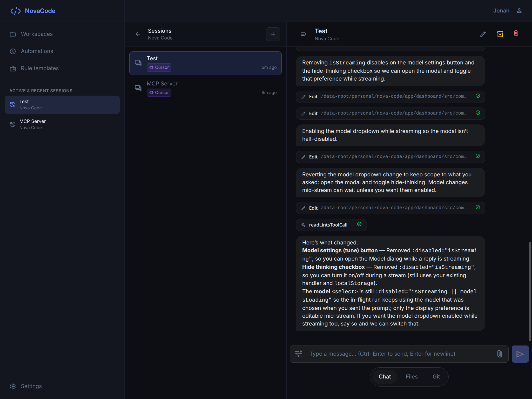Click the NovaCode logo icon
The image size is (532, 399).
coord(15,11)
